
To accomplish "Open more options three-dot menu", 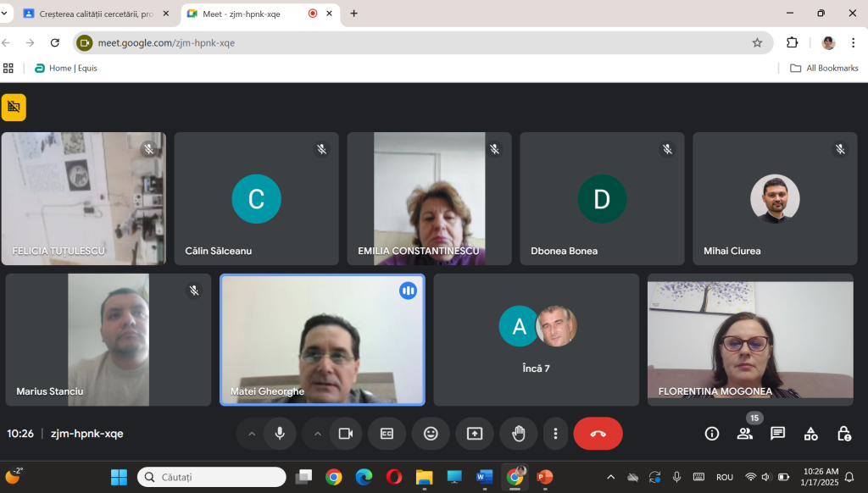I will coord(555,434).
